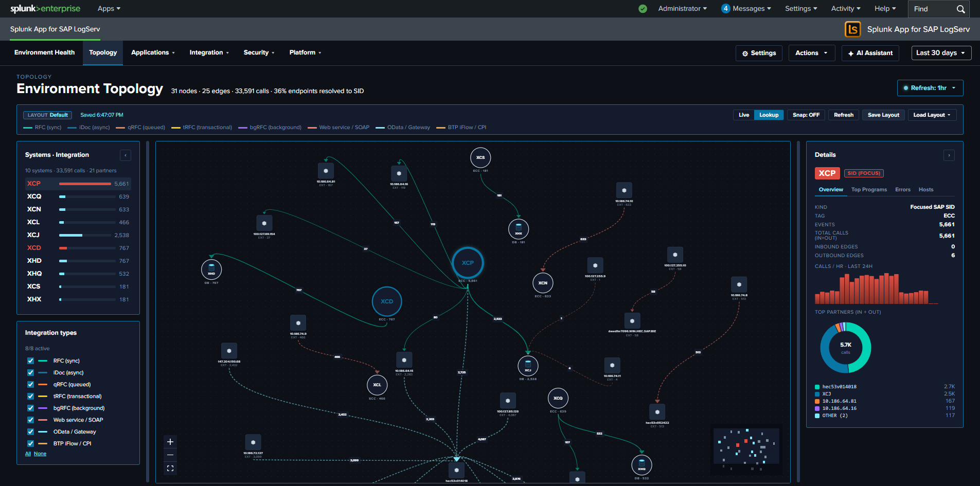Uncheck the bgRFC (background) integration type
Screen dimensions: 980x486
coord(30,408)
